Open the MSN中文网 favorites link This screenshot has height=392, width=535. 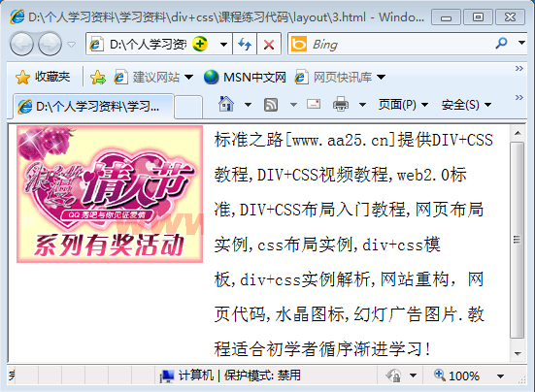point(245,77)
